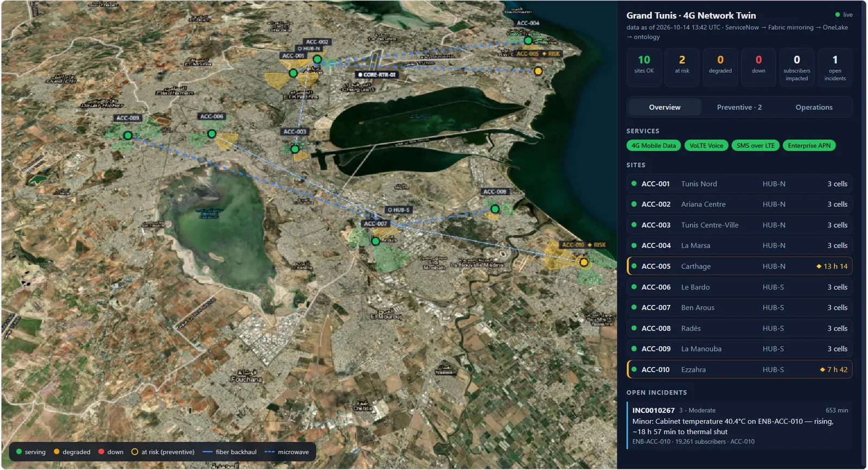The height and width of the screenshot is (470, 868).
Task: Open incident INC0010267 card
Action: click(x=739, y=425)
